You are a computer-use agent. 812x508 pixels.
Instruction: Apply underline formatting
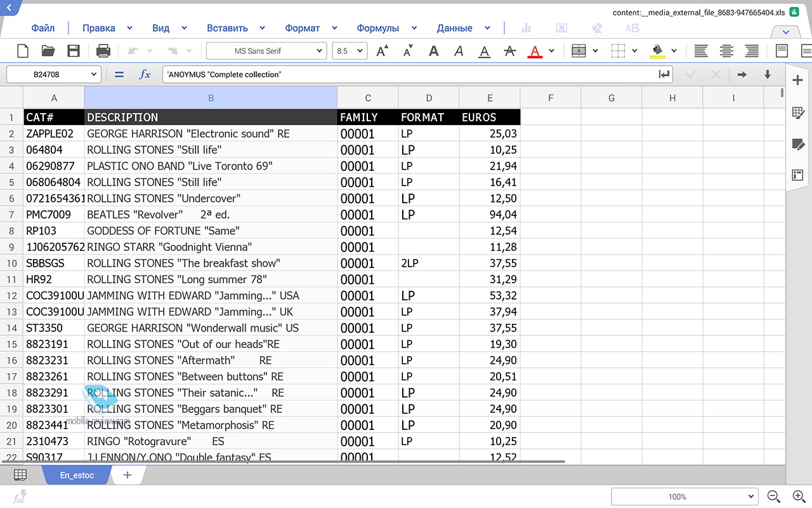pyautogui.click(x=484, y=51)
